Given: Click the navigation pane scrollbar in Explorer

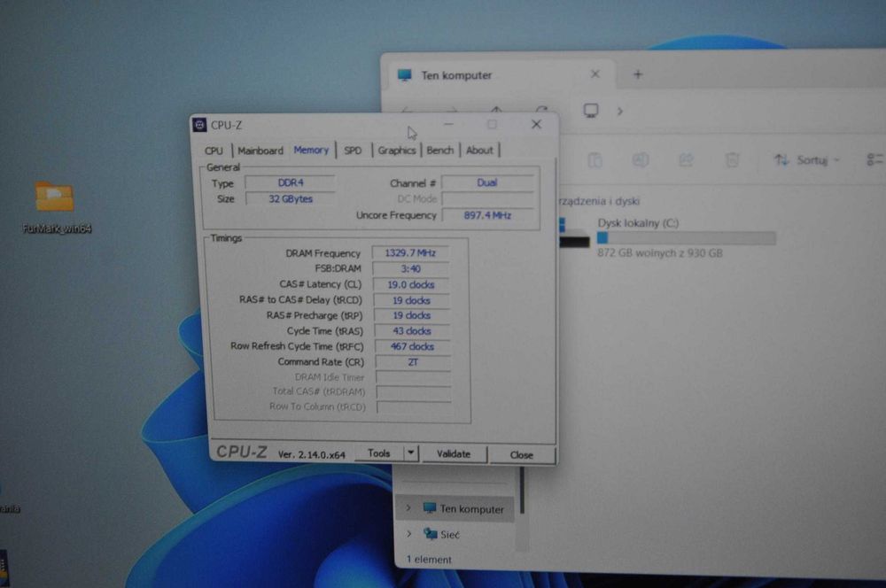Looking at the screenshot, I should coord(522,489).
